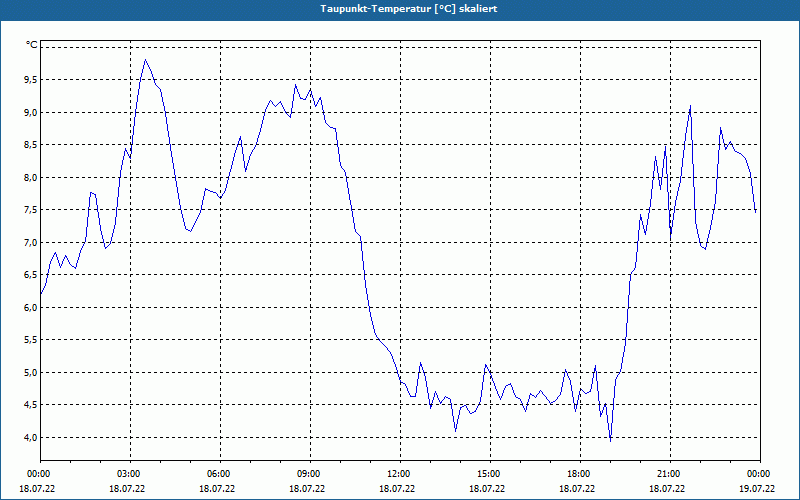Click the curve's highest peak after 03:00
This screenshot has width=800, height=500.
(x=145, y=60)
